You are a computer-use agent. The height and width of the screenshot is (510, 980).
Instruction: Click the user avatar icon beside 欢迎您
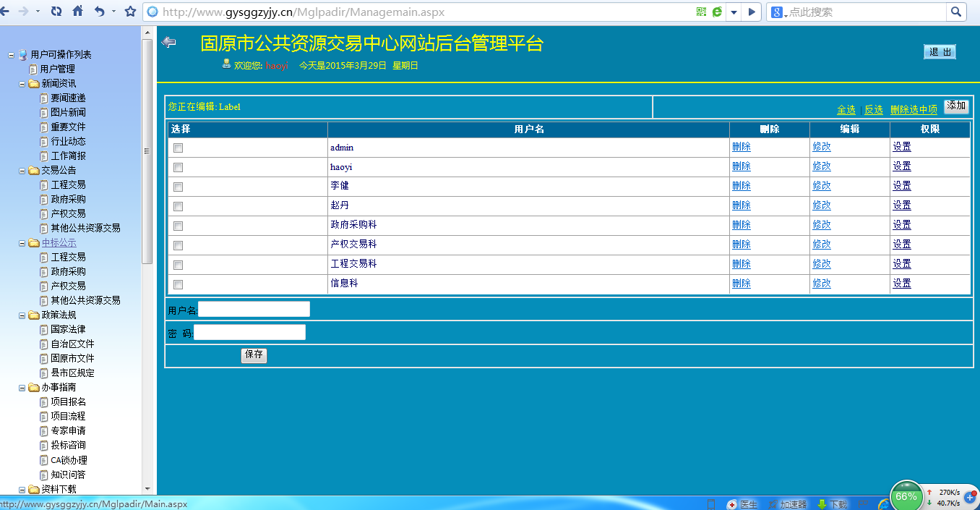(x=226, y=64)
